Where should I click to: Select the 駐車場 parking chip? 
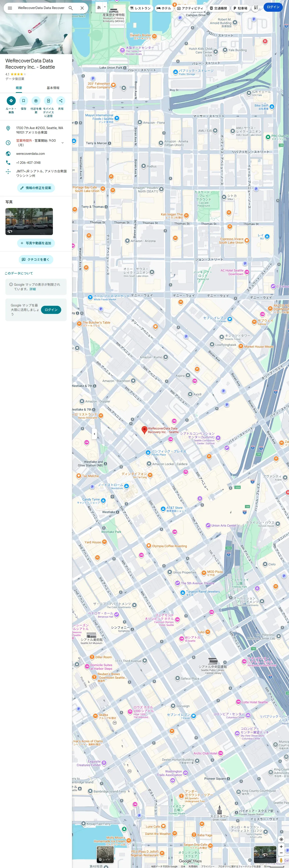(241, 8)
